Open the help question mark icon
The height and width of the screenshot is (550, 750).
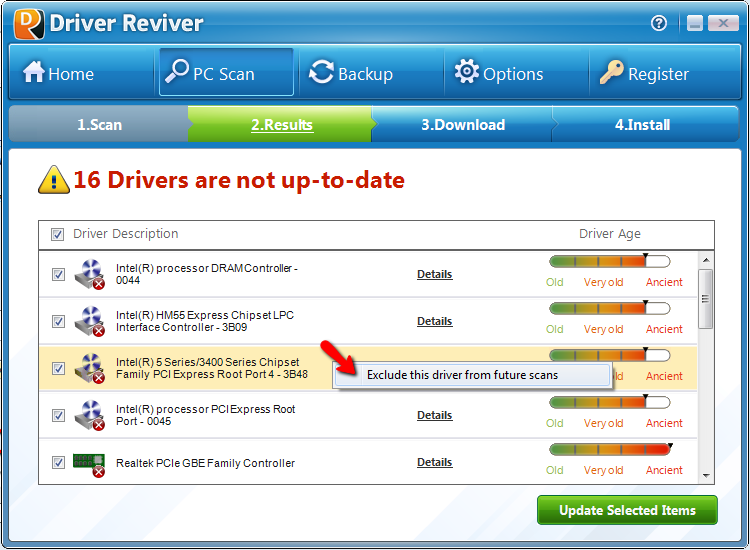point(659,23)
